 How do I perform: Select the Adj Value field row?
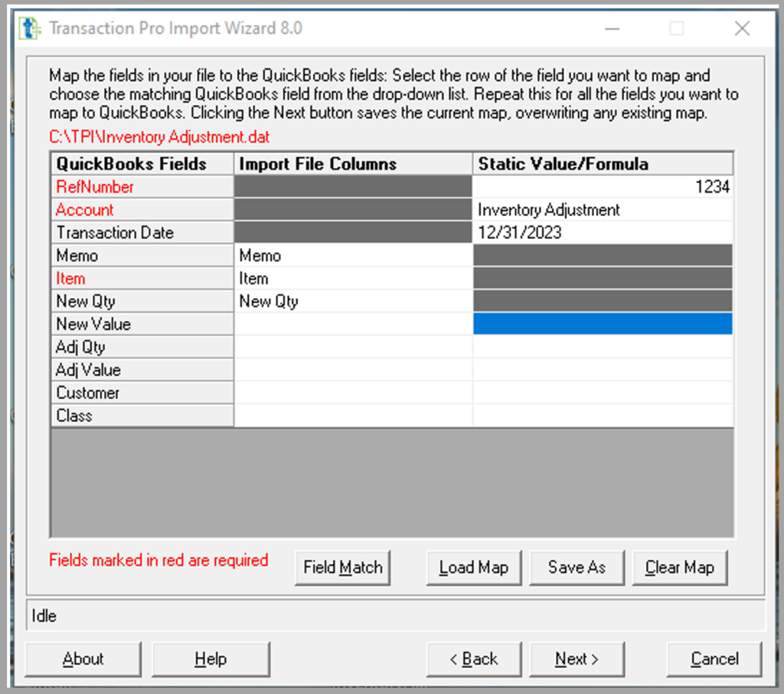coord(142,370)
